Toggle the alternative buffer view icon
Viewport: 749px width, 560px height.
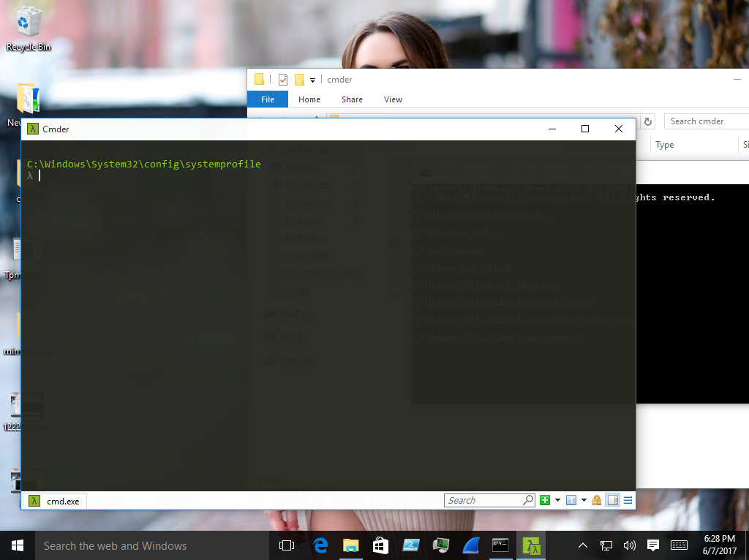(x=613, y=500)
